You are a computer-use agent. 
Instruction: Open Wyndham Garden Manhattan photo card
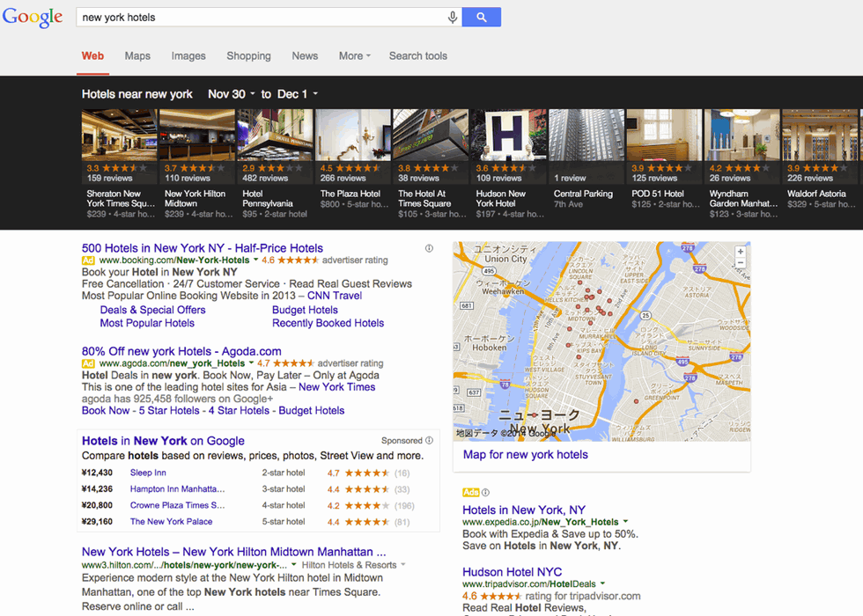741,135
